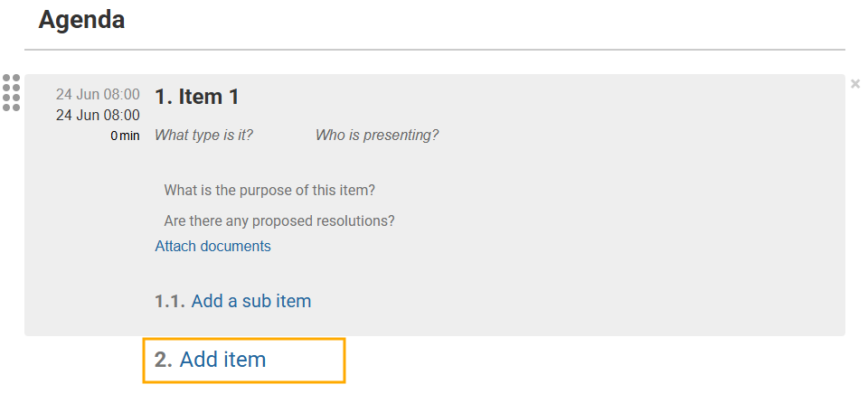Image resolution: width=868 pixels, height=403 pixels.
Task: Click the 'min' unit label
Action: [x=130, y=136]
